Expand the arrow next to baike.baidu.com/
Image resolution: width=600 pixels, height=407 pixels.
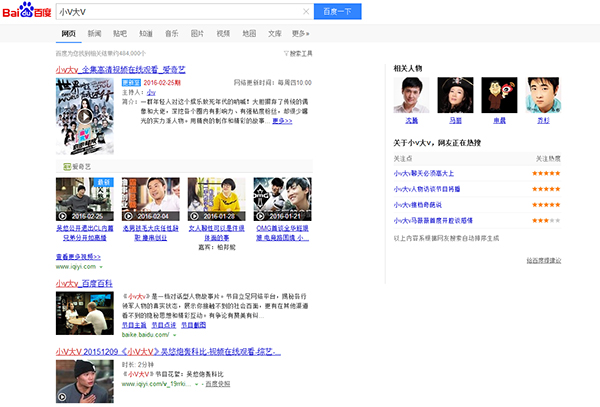click(174, 335)
